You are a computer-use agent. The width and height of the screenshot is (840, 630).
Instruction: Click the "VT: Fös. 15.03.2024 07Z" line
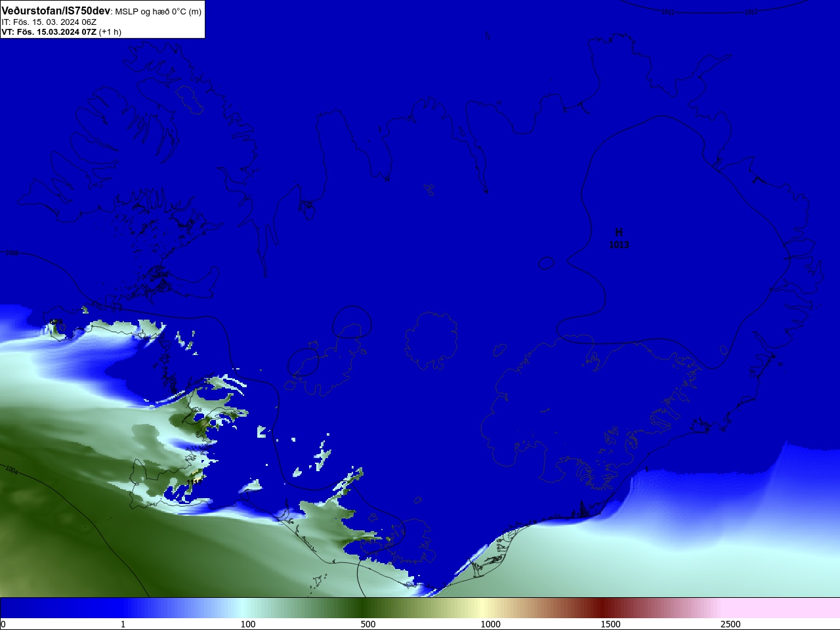[x=49, y=31]
